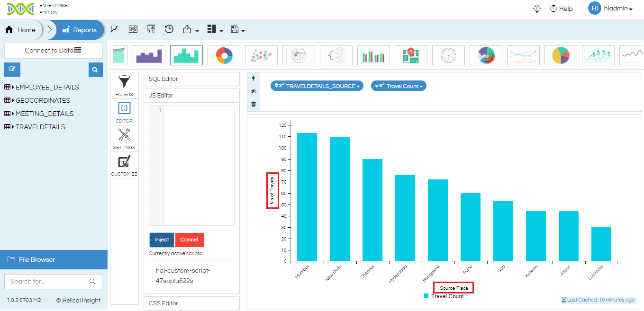Select the map pin chart type
644x311 pixels.
pyautogui.click(x=411, y=55)
